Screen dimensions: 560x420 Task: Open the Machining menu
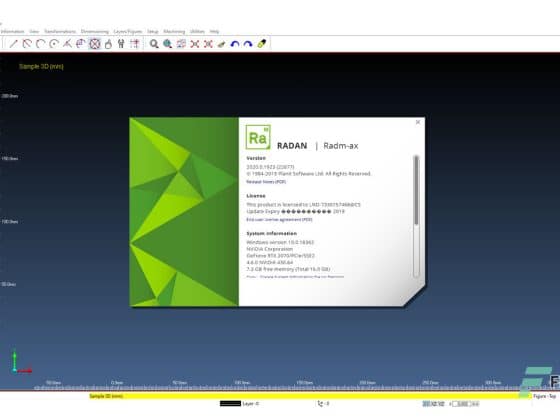click(x=174, y=31)
